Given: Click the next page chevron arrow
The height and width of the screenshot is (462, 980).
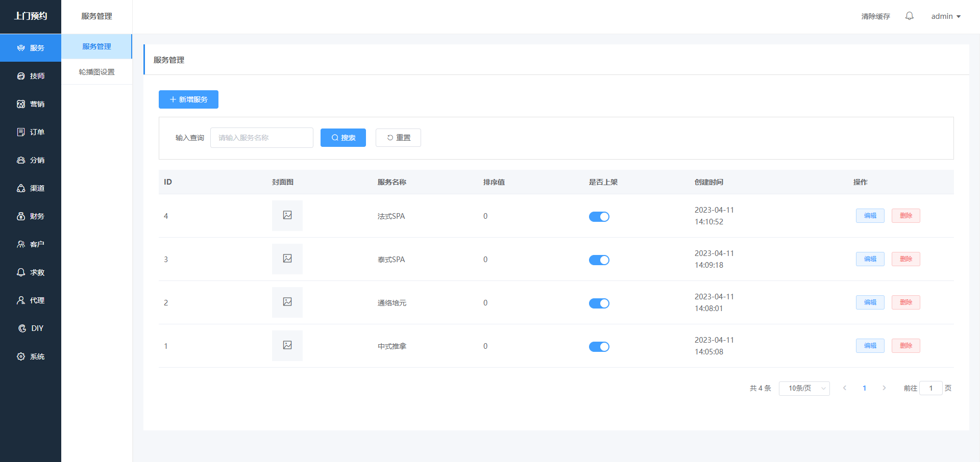Looking at the screenshot, I should (884, 388).
